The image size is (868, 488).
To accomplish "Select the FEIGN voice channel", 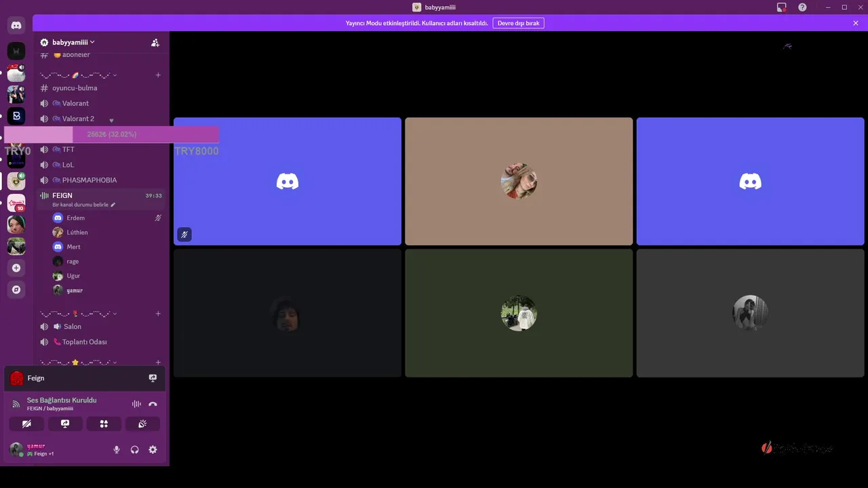I will (100, 199).
